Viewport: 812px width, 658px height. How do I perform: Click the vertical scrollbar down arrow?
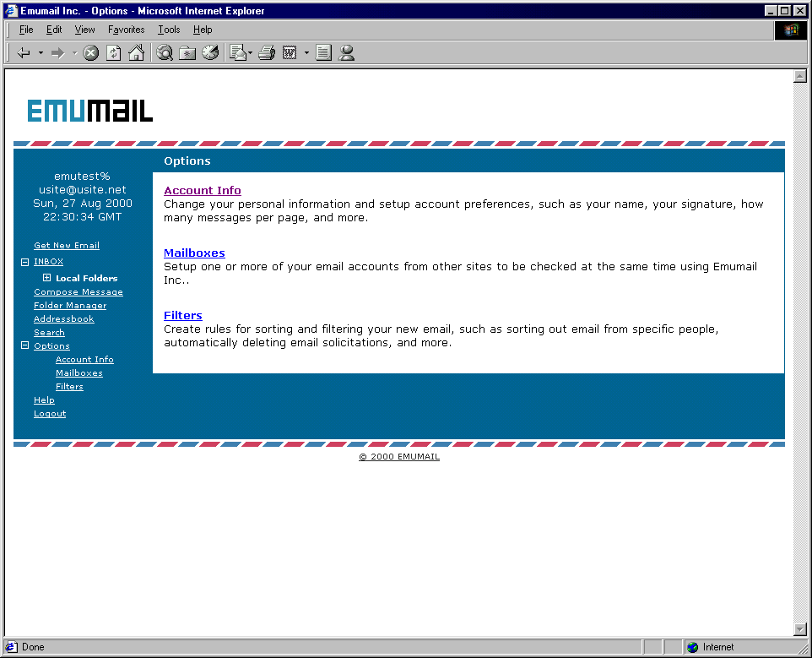(800, 629)
